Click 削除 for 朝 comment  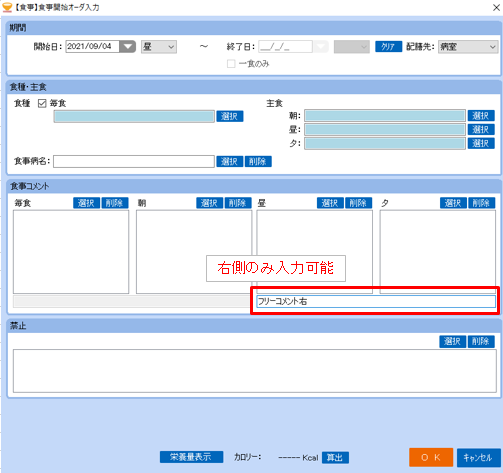238,203
